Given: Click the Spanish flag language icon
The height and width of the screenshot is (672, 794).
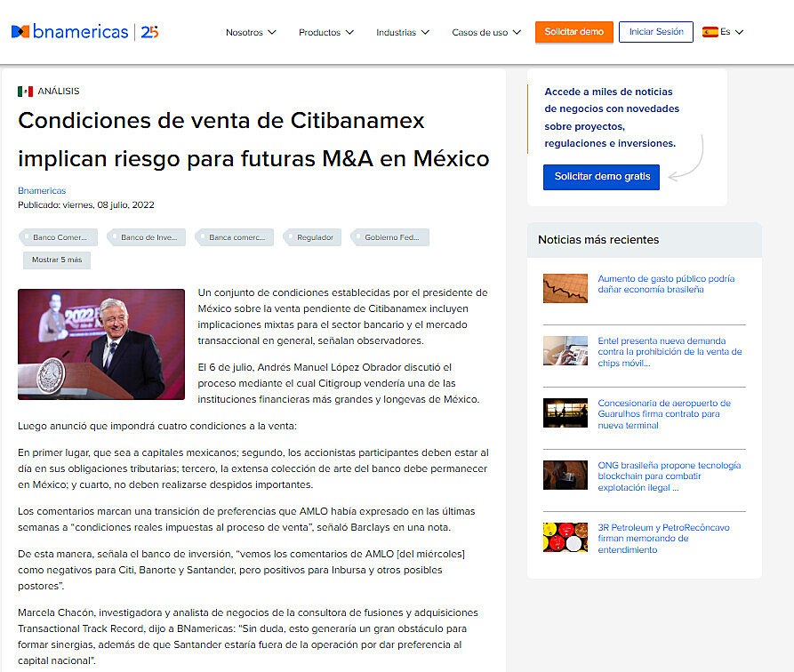Looking at the screenshot, I should (710, 32).
